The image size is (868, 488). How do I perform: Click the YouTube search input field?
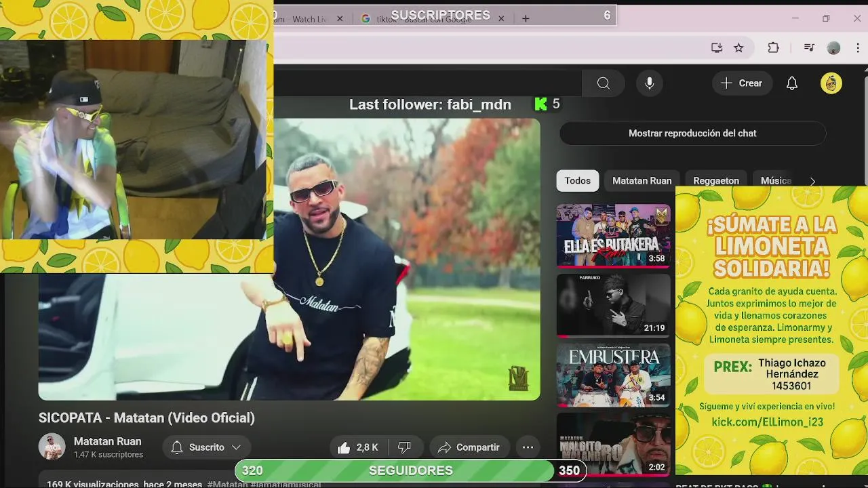[427, 83]
